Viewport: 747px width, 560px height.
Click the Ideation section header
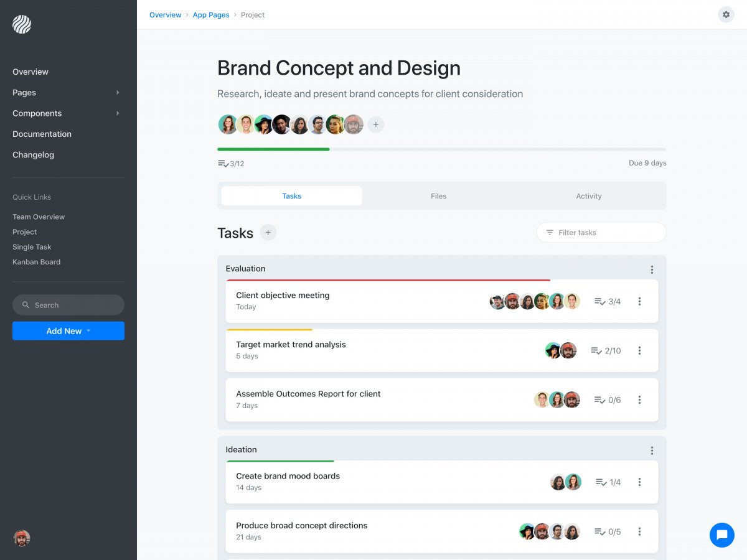241,450
